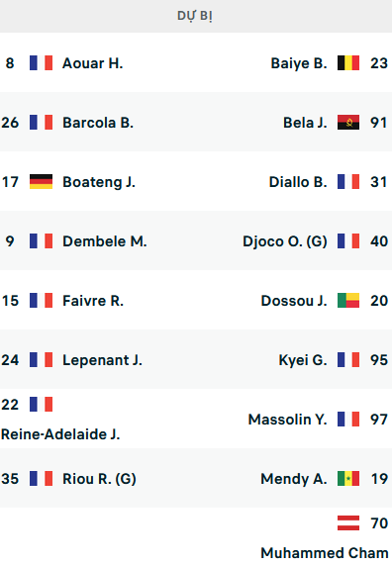This screenshot has height=565, width=392.
Task: Click the French flag beside Aouar H.
Action: pos(41,62)
